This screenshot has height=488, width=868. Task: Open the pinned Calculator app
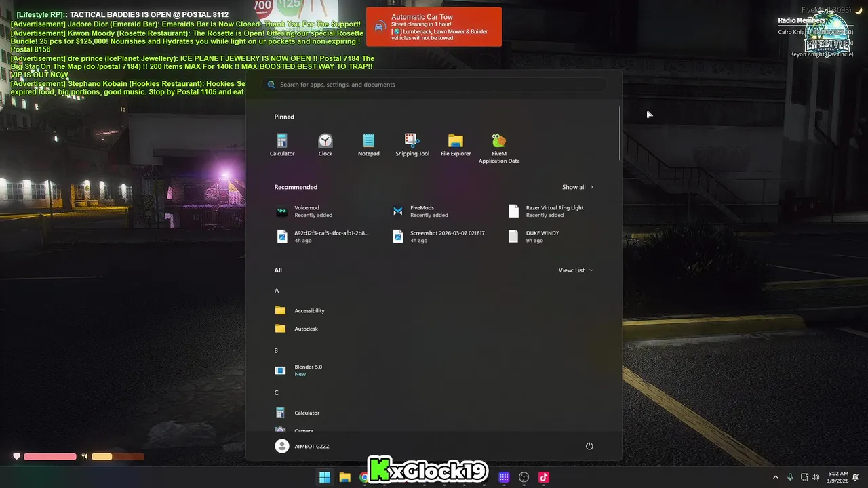click(282, 145)
